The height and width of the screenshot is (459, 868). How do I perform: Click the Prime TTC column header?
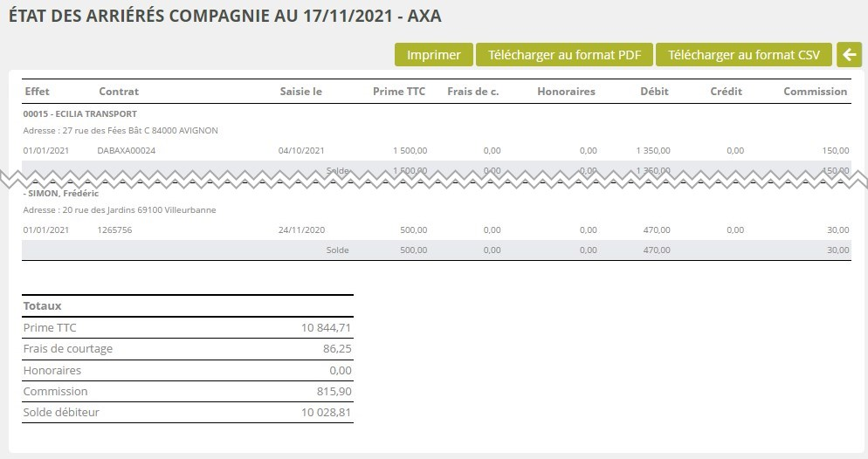click(x=399, y=92)
